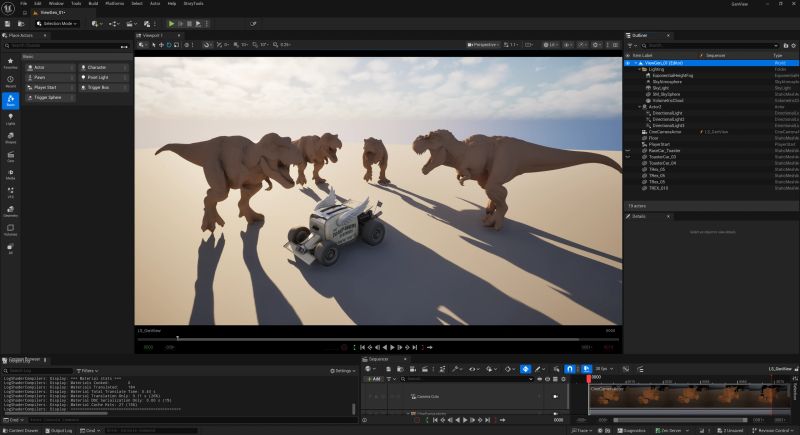Choose the Rotate tool in viewport toolbar

point(169,45)
